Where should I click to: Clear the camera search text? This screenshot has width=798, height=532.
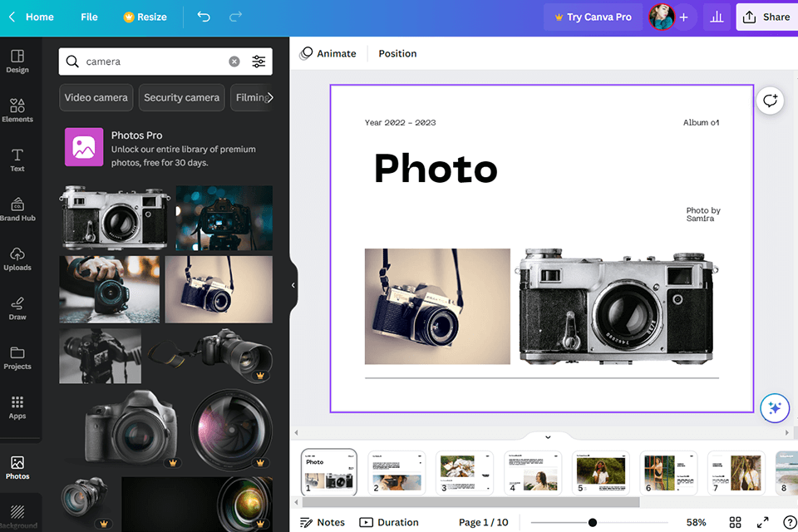pos(234,62)
